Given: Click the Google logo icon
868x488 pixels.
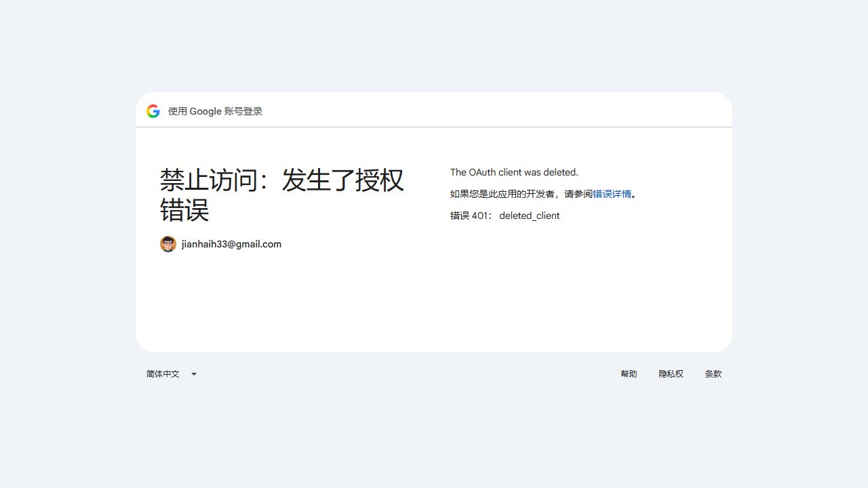Looking at the screenshot, I should click(153, 111).
